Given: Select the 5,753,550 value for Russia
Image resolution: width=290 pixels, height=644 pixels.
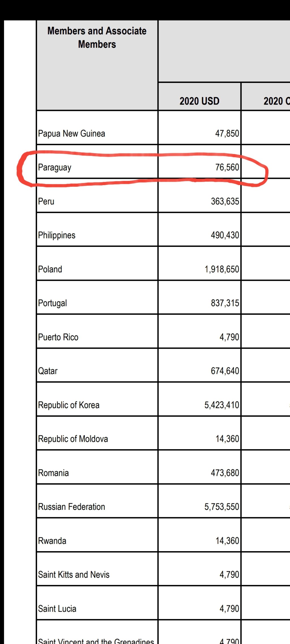Looking at the screenshot, I should point(222,507).
